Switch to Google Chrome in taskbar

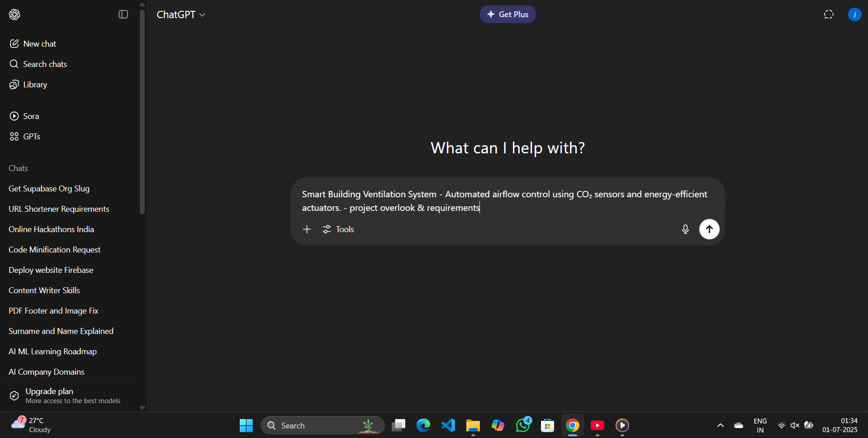(573, 425)
